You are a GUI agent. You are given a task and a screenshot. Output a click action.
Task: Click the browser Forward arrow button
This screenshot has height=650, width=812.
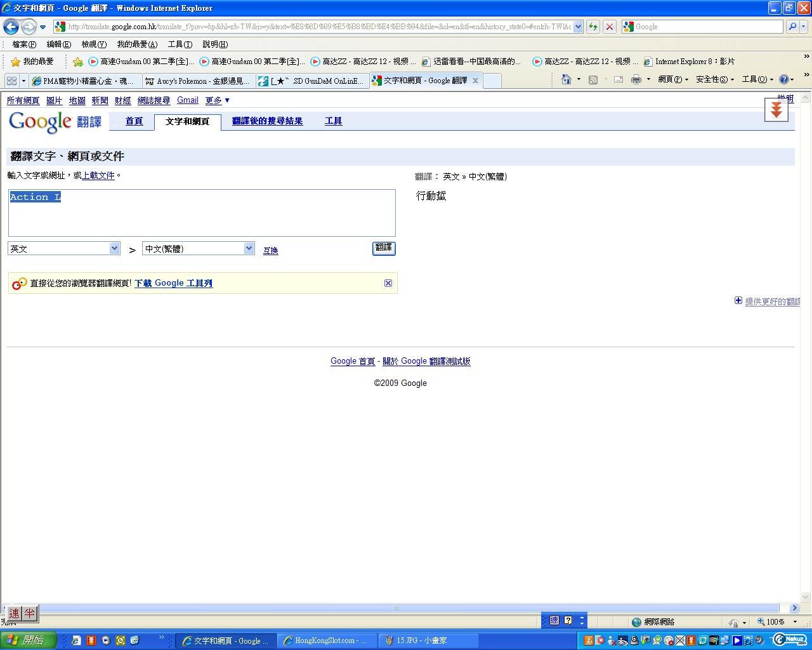tap(29, 27)
